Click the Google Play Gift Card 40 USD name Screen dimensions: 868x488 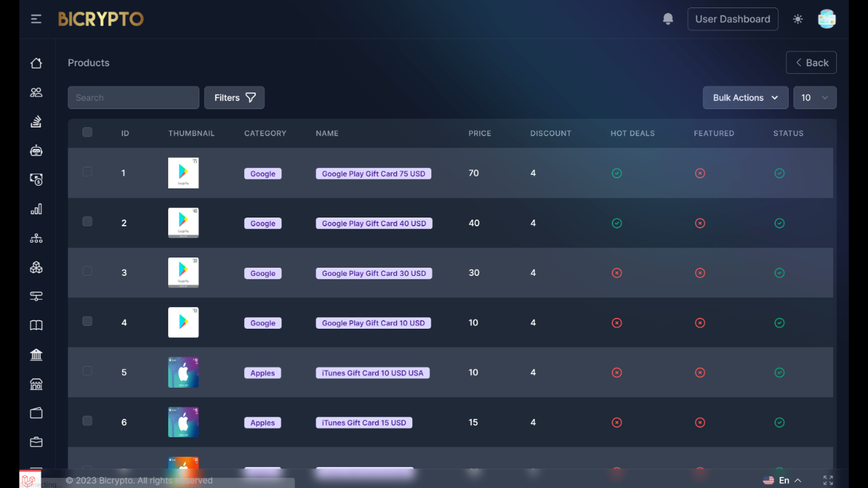click(374, 224)
